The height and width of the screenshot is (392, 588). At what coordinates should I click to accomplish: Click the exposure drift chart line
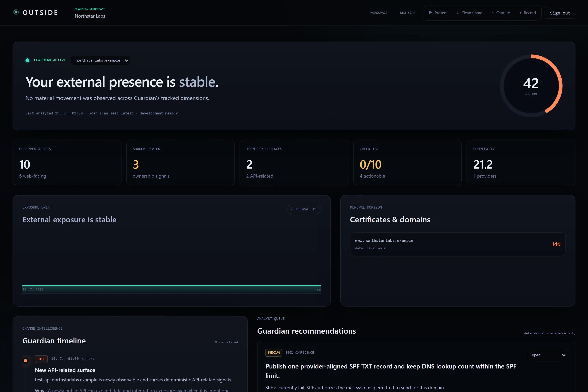pos(171,285)
